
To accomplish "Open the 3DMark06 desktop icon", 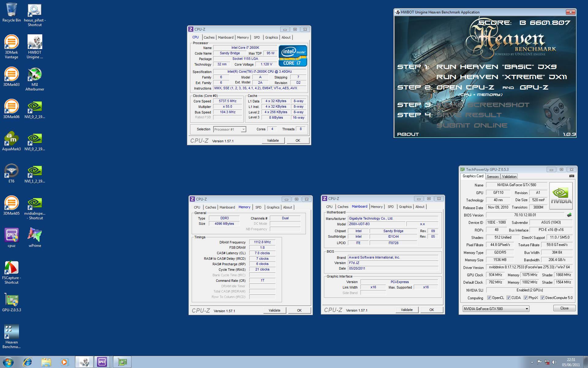I will [x=11, y=109].
